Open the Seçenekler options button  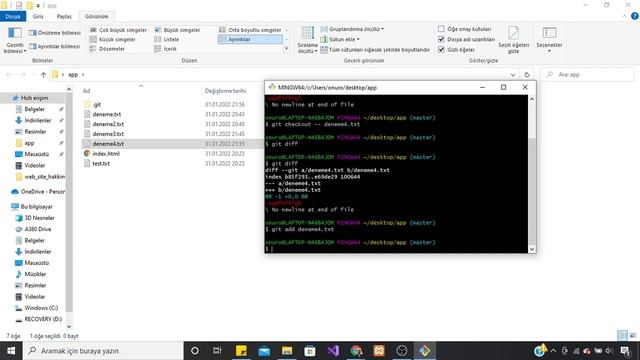pos(549,39)
